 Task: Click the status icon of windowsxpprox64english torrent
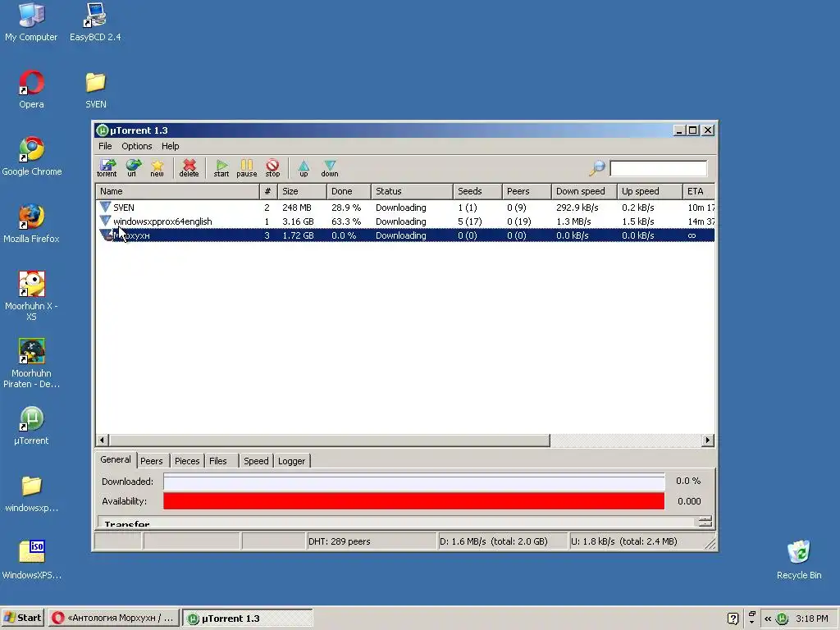point(105,221)
